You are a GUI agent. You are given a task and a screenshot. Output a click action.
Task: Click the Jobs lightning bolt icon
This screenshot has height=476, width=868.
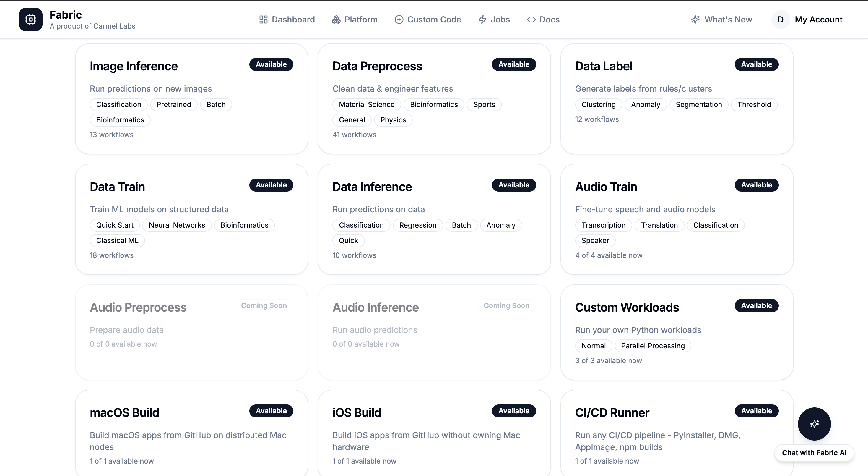pos(482,20)
